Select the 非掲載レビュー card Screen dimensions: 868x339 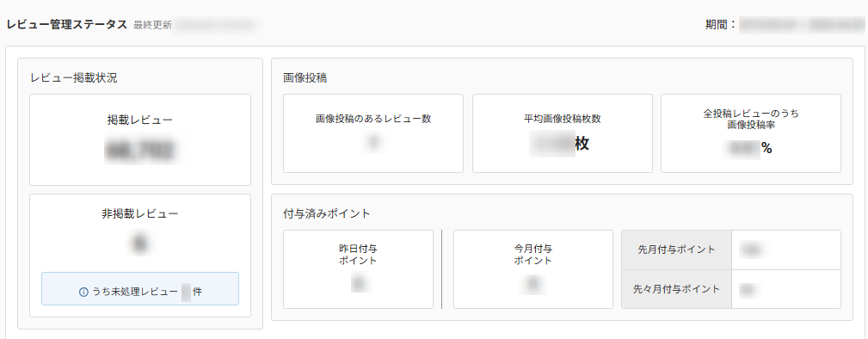140,256
